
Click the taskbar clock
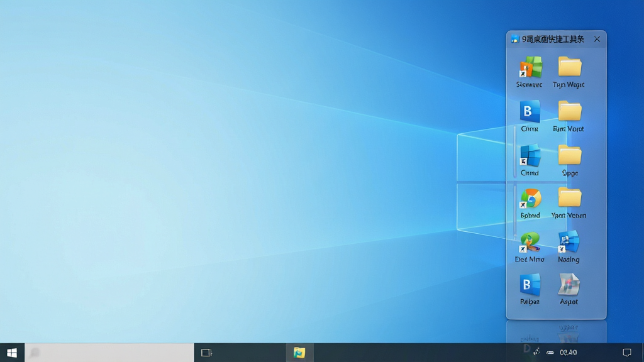[x=569, y=353]
